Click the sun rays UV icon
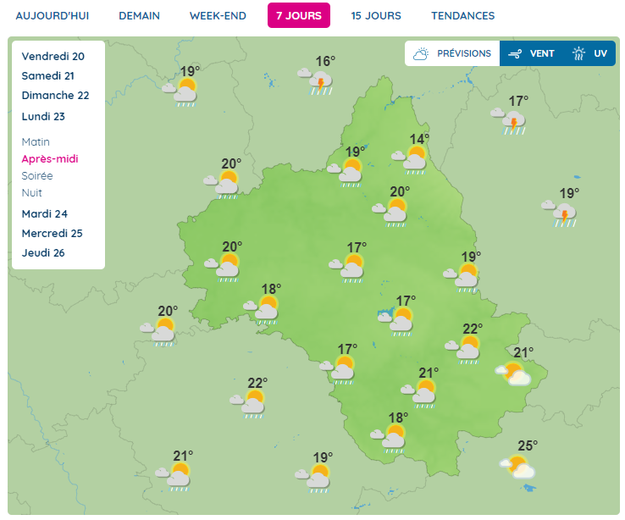 tap(578, 53)
